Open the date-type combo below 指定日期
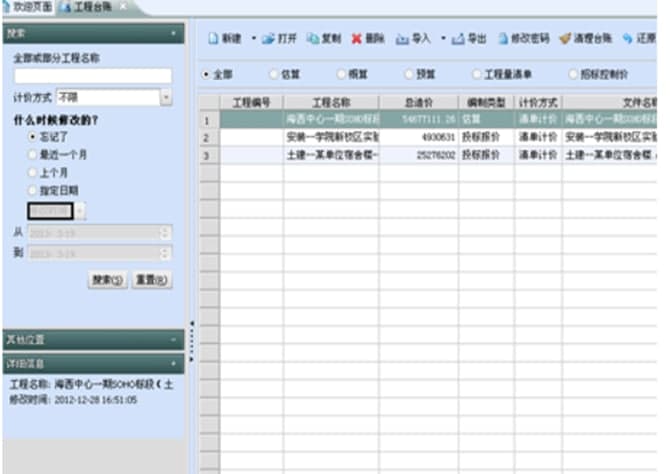The image size is (671, 474). coord(80,211)
